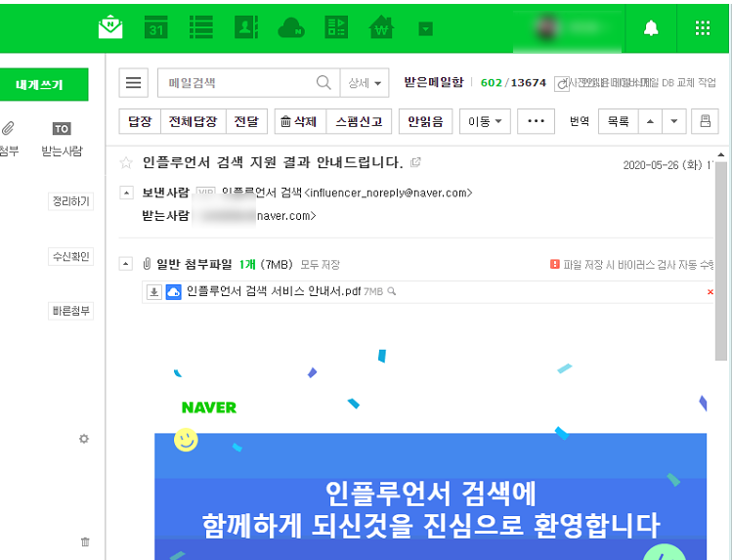Open the household account book icon
Viewport: 732px width, 560px height.
click(x=381, y=27)
